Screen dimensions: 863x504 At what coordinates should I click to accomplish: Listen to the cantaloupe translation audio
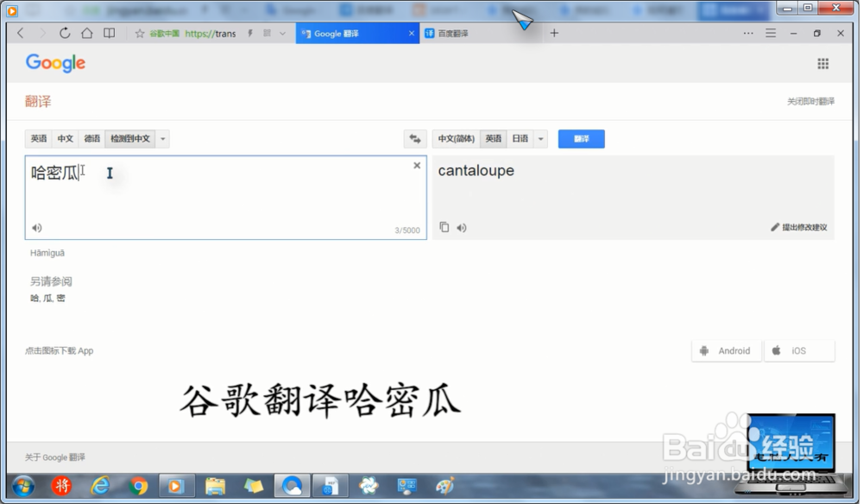[x=461, y=228]
